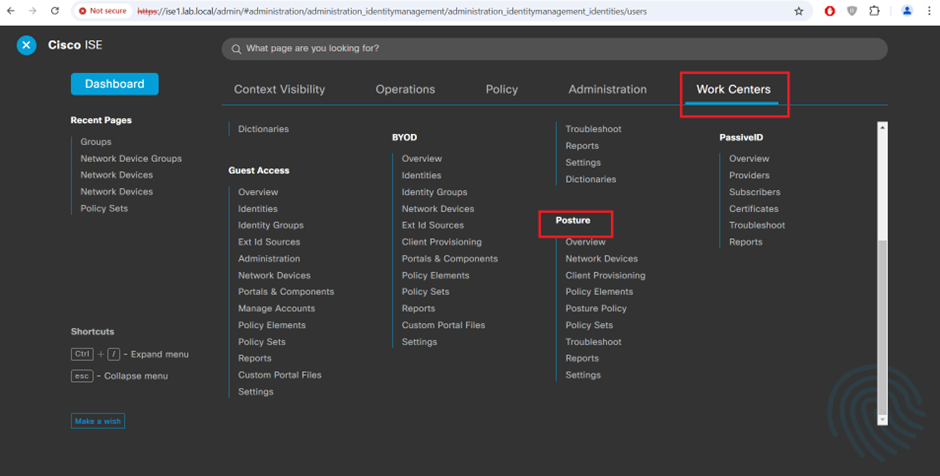Open Identity Groups under BYOD
Viewport: 940px width, 476px height.
435,192
